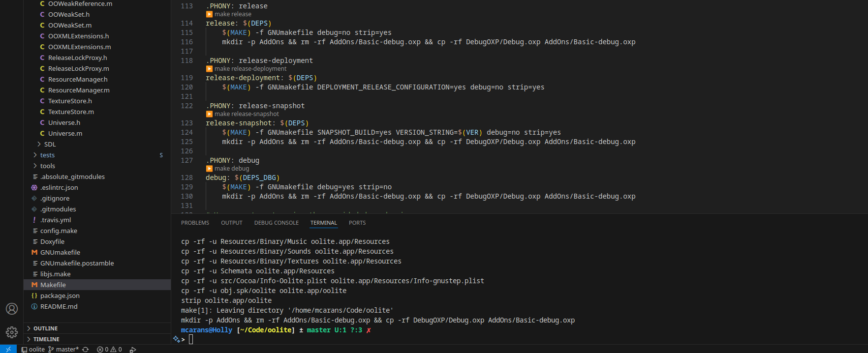Expand the tools folder
868x353 pixels.
[47, 166]
